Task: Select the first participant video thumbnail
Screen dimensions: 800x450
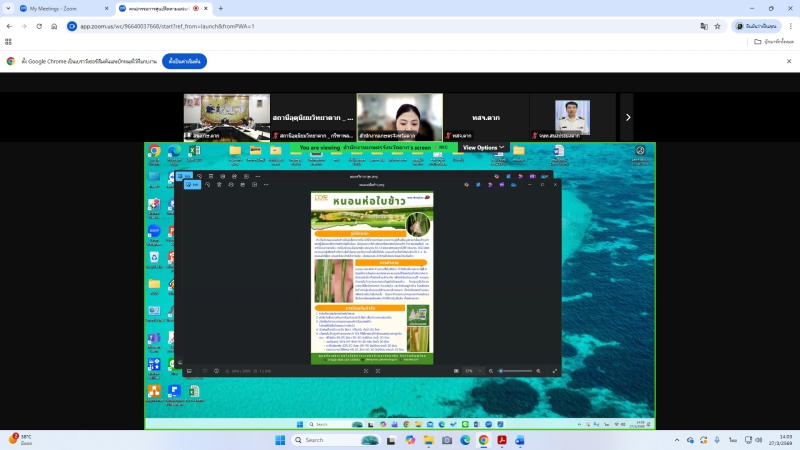Action: click(x=226, y=117)
